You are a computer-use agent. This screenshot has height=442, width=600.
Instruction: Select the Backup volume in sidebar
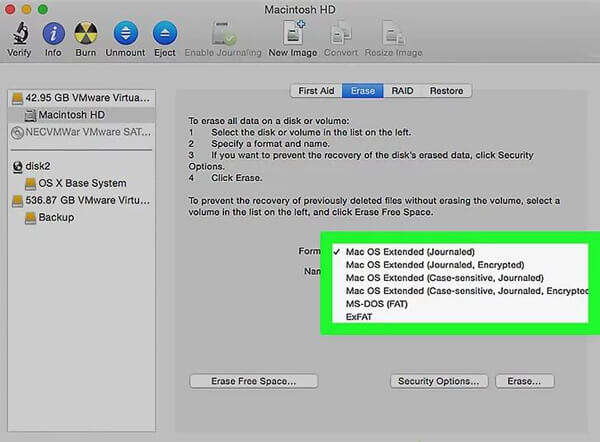57,217
